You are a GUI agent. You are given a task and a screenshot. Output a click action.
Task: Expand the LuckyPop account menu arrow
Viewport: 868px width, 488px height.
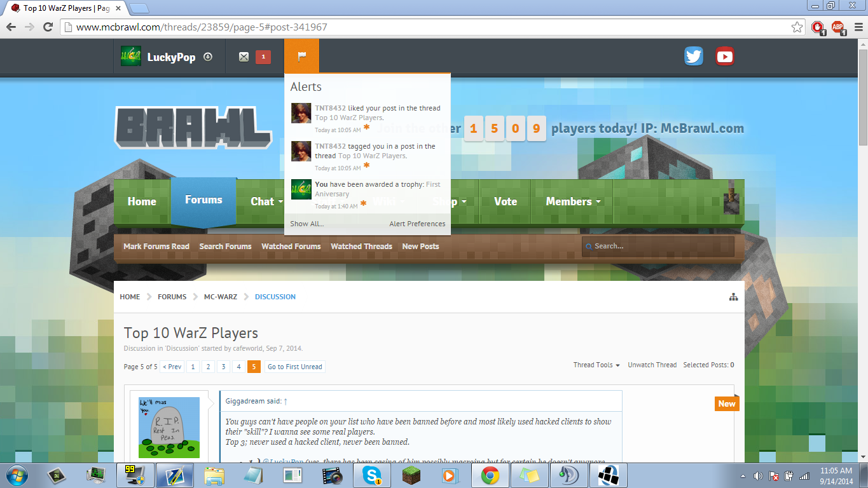click(208, 57)
